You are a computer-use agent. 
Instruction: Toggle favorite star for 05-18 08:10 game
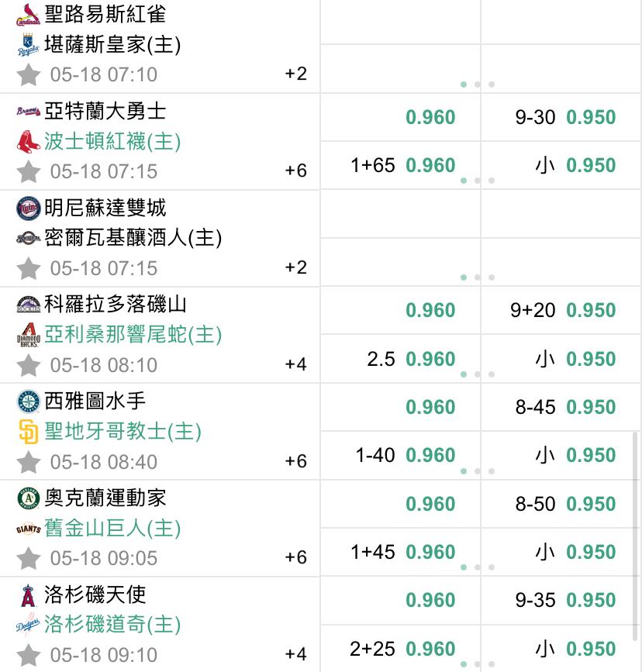[x=29, y=365]
